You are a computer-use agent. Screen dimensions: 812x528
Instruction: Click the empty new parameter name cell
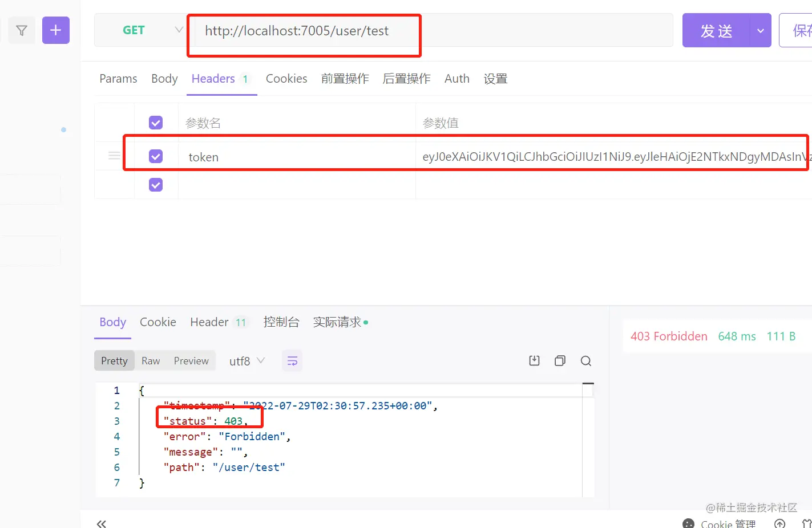click(297, 185)
